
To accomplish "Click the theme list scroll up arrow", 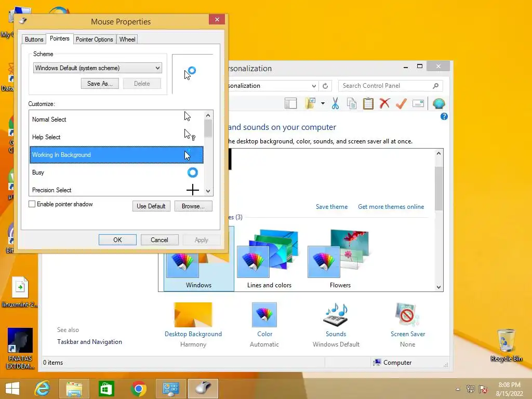I will click(438, 153).
